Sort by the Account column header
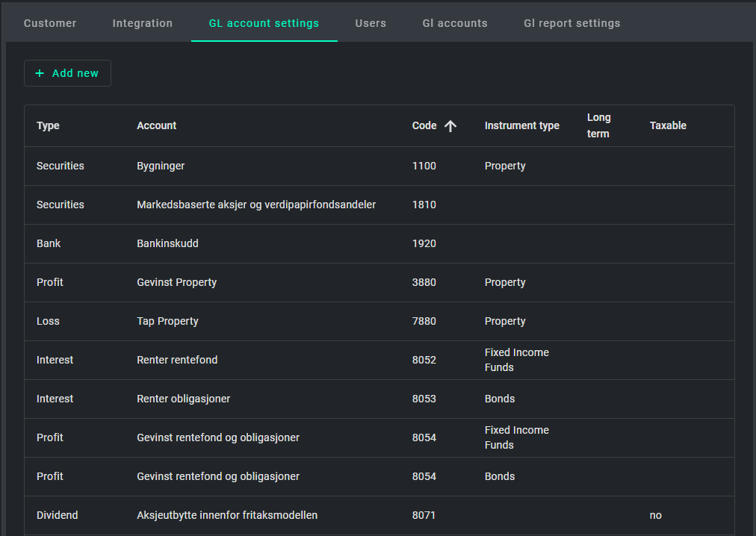 point(157,125)
